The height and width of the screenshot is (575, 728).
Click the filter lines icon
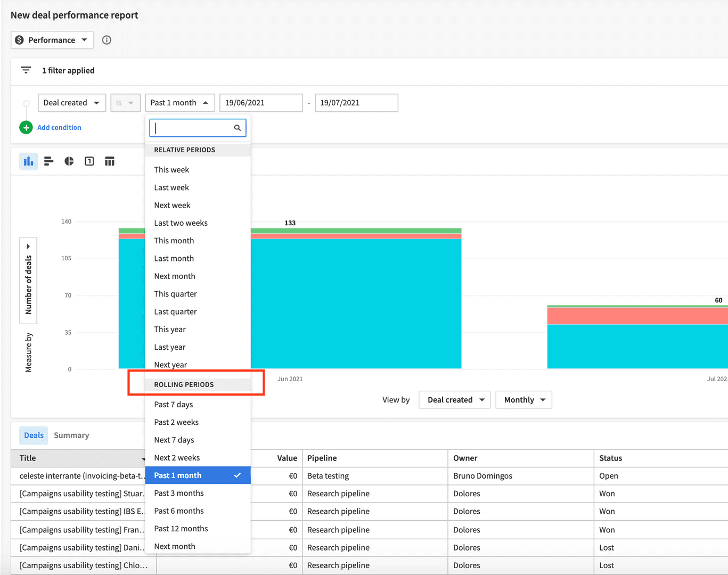[x=26, y=70]
